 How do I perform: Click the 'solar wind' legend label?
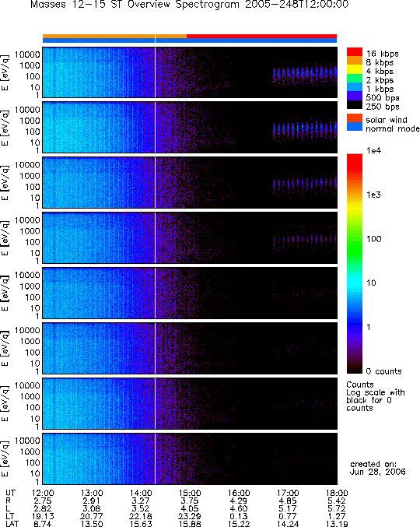(x=387, y=120)
